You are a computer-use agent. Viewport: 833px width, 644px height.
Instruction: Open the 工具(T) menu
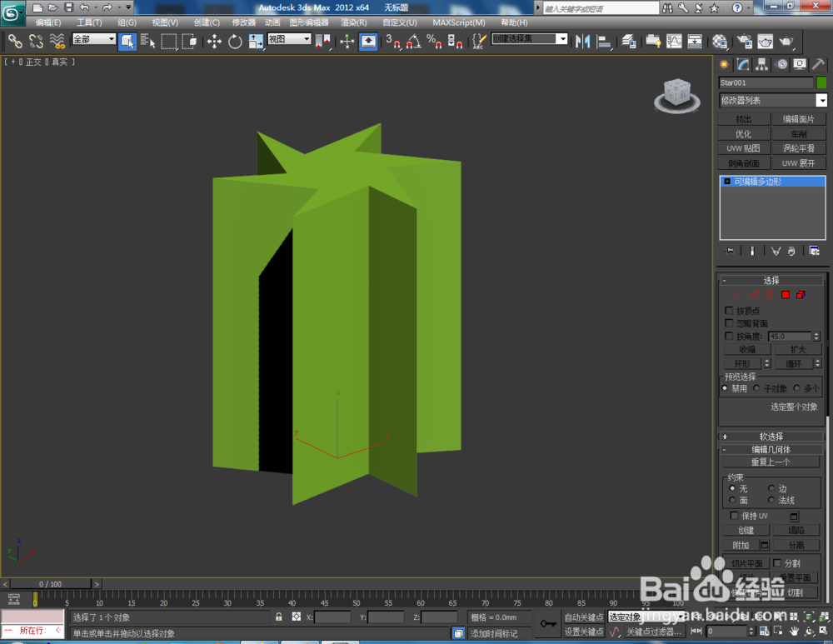(x=89, y=22)
